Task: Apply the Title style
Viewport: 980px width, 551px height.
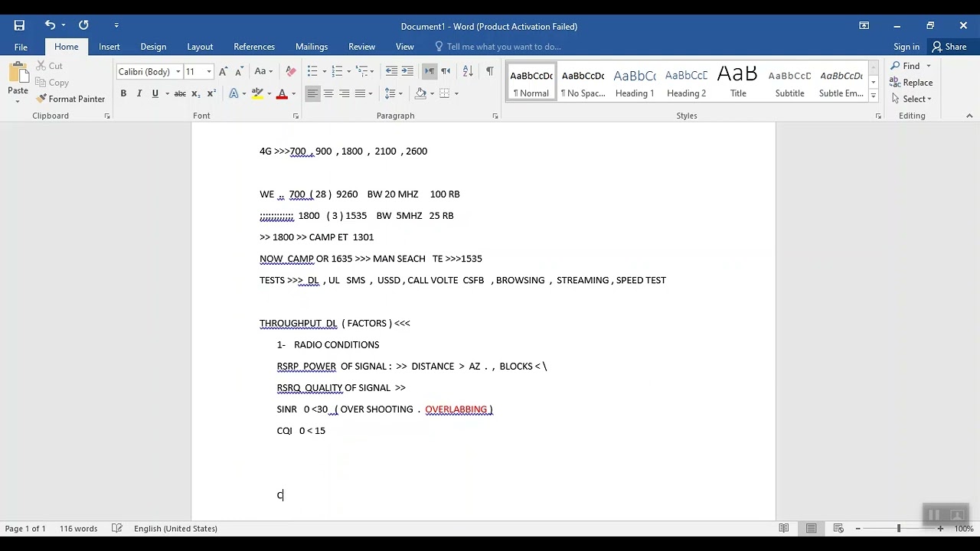Action: (738, 82)
